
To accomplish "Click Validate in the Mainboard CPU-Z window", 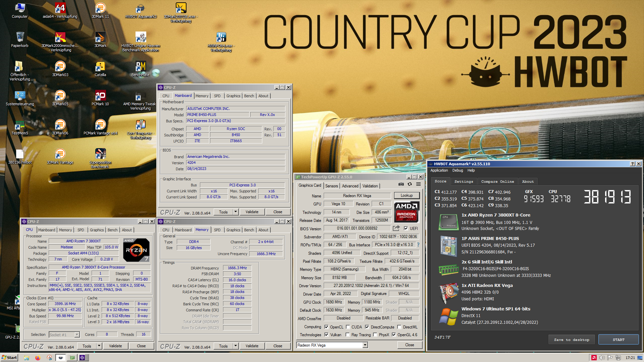I will 252,212.
